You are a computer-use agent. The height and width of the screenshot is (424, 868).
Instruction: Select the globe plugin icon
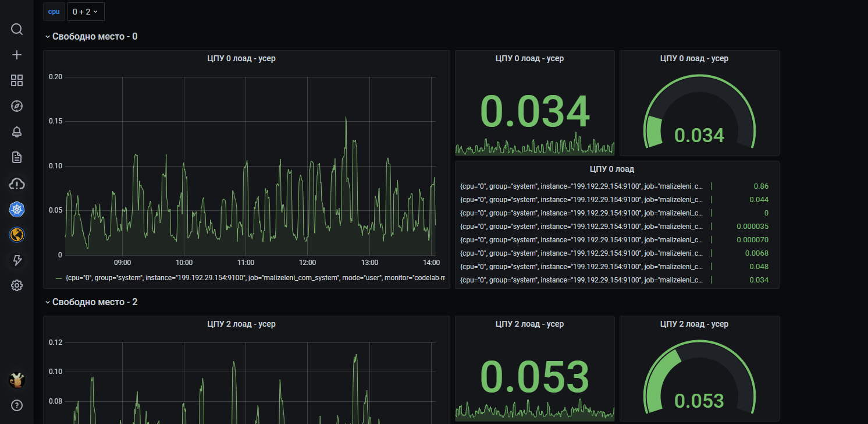click(x=16, y=235)
